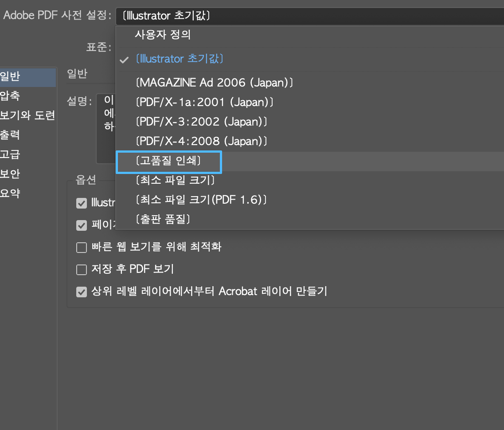The height and width of the screenshot is (430, 504).
Task: Select [MAGAZINE Ad 2006 (Japan)] preset
Action: click(309, 83)
